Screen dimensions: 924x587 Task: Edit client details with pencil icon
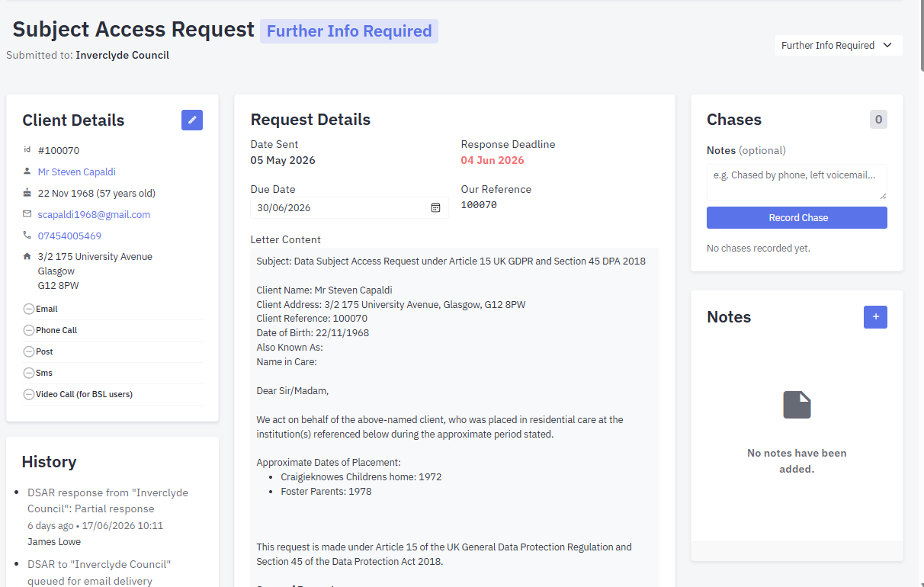tap(192, 120)
